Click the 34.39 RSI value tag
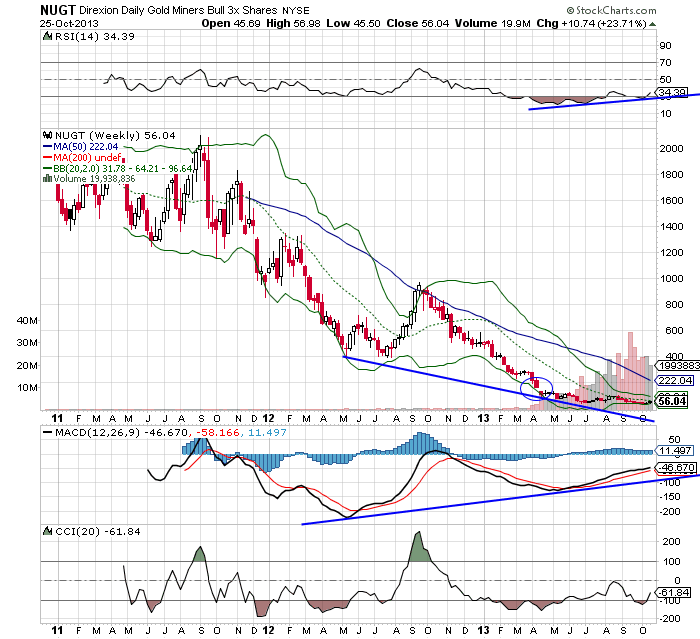The height and width of the screenshot is (639, 700). click(x=673, y=93)
